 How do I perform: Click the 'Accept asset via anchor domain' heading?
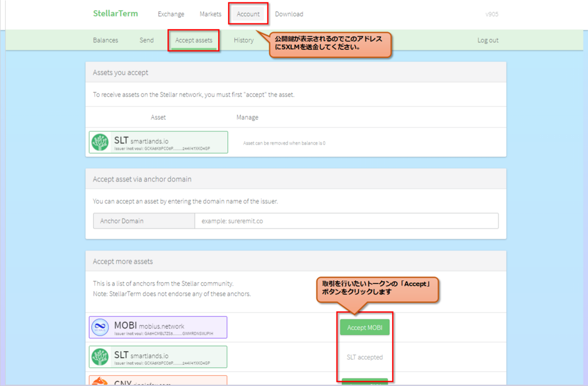coord(142,180)
